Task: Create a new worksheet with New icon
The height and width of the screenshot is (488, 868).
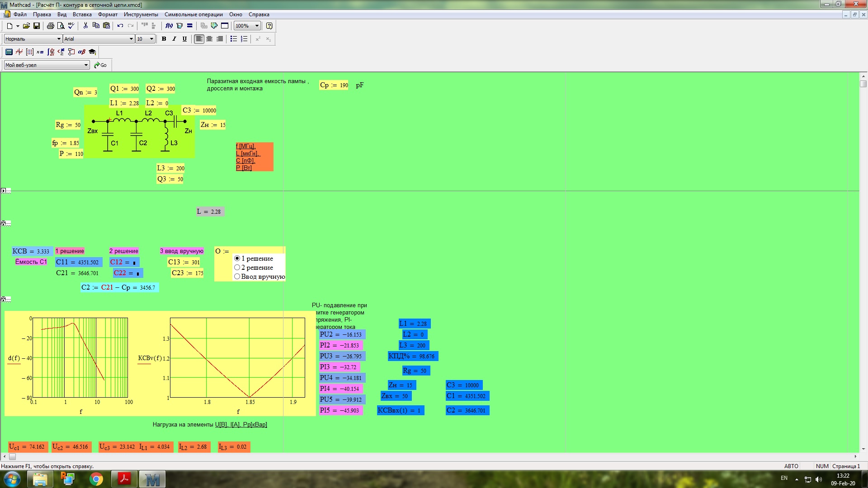Action: (x=9, y=26)
